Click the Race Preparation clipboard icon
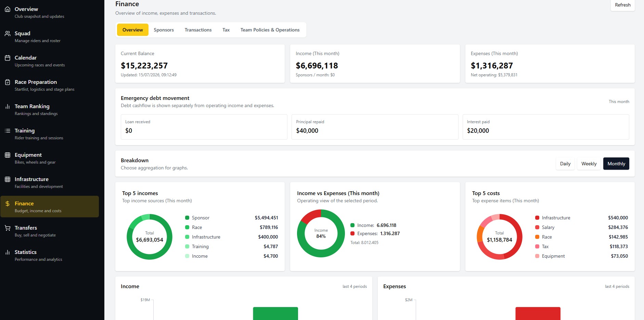Image resolution: width=644 pixels, height=320 pixels. point(8,82)
